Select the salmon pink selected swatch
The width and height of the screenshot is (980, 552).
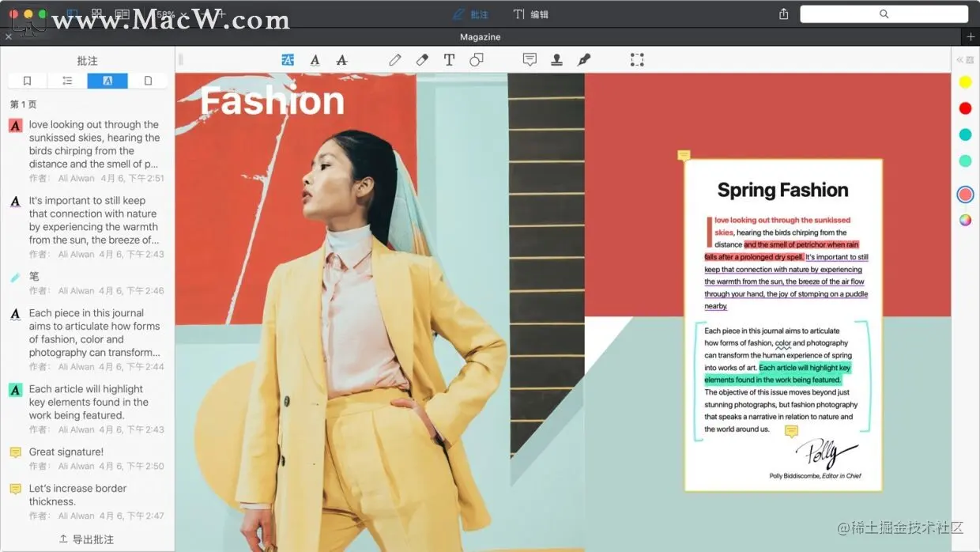[x=965, y=195]
